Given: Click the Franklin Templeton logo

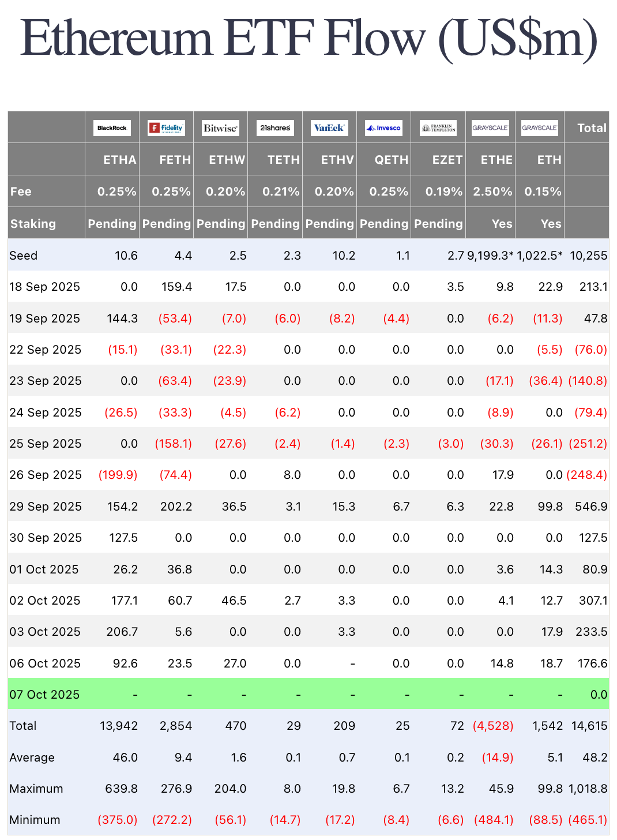Looking at the screenshot, I should coord(438,128).
